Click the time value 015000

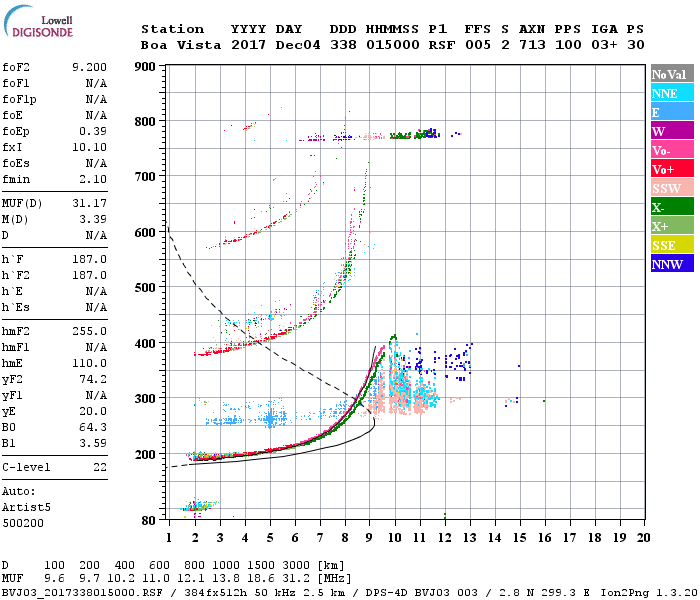pos(392,45)
